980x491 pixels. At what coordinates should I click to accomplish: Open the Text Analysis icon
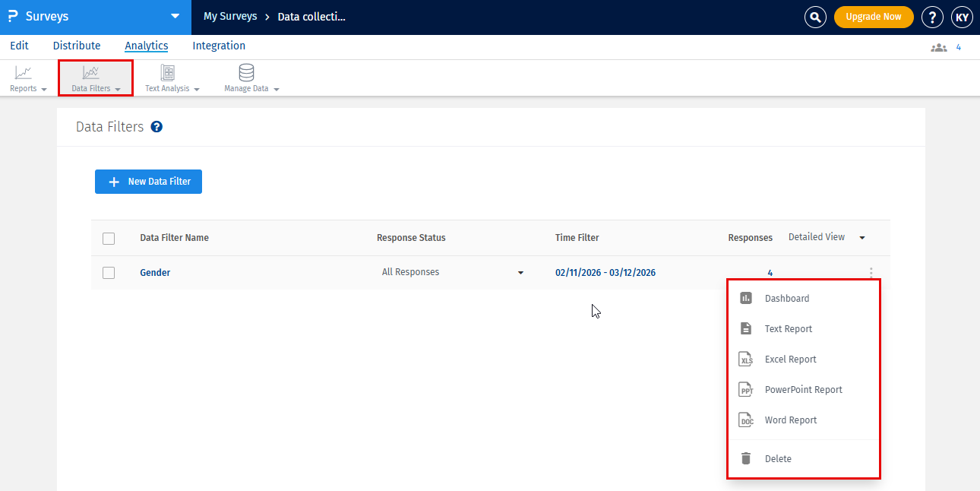point(168,73)
